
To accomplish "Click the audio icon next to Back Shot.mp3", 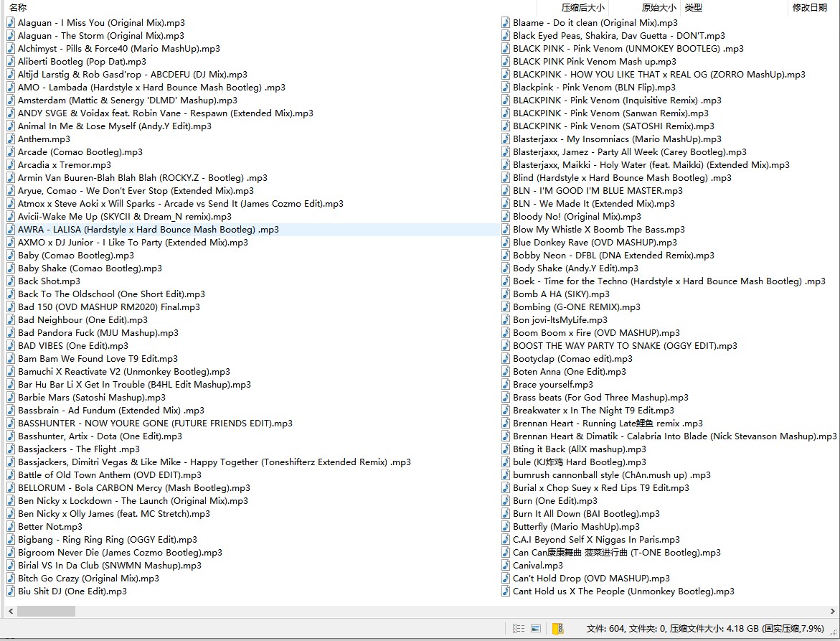I will click(x=11, y=281).
